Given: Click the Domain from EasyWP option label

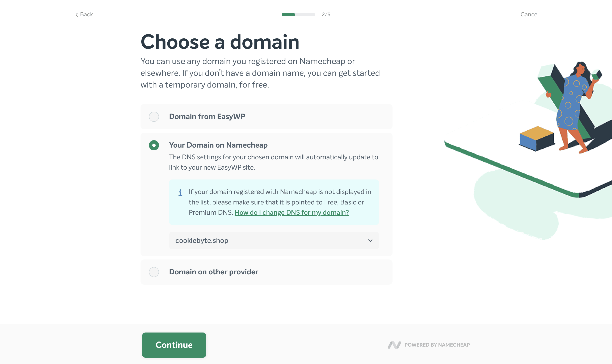Looking at the screenshot, I should click(207, 117).
